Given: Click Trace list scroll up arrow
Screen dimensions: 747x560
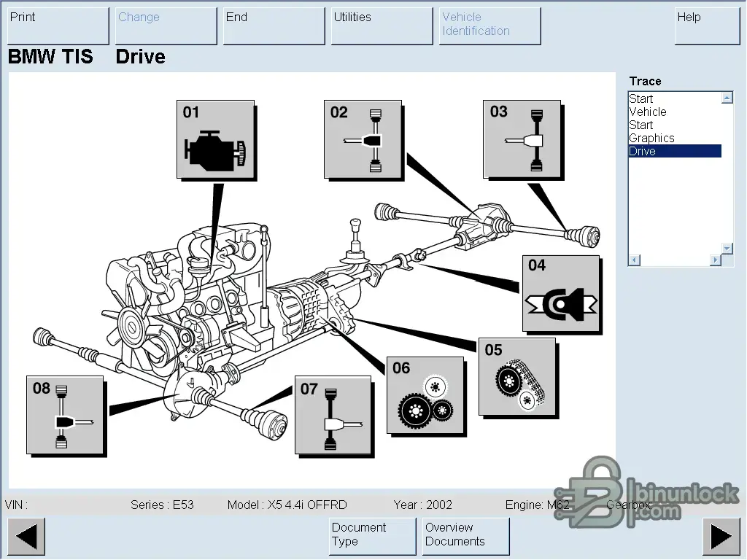Looking at the screenshot, I should pos(727,98).
